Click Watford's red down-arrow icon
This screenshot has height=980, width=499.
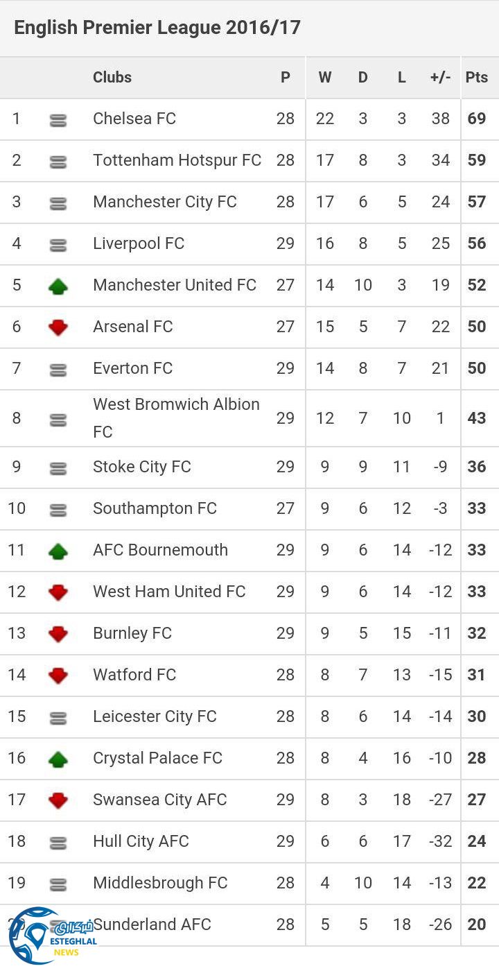(58, 676)
